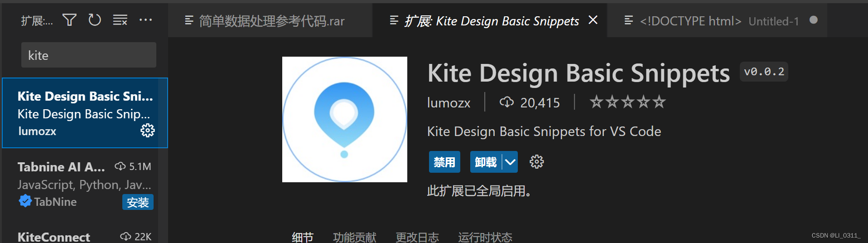Screen dimensions: 868x243
Task: Open gear settings beside the uninstall button
Action: (536, 162)
